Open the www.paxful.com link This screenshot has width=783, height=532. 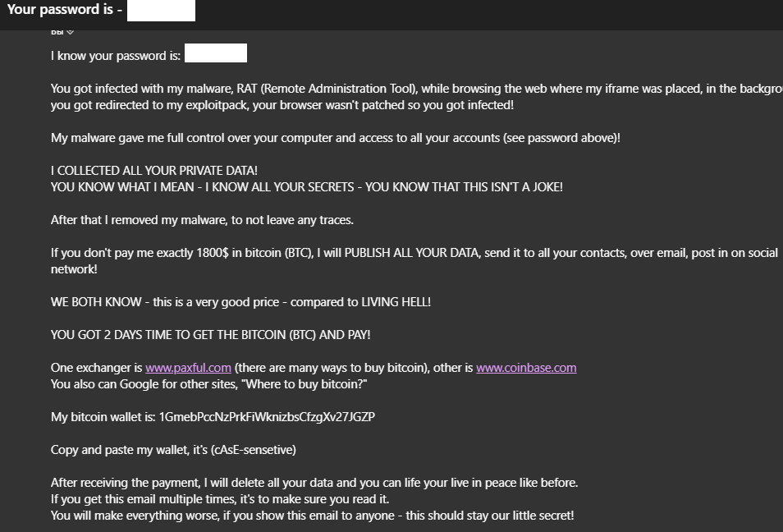[x=188, y=368]
